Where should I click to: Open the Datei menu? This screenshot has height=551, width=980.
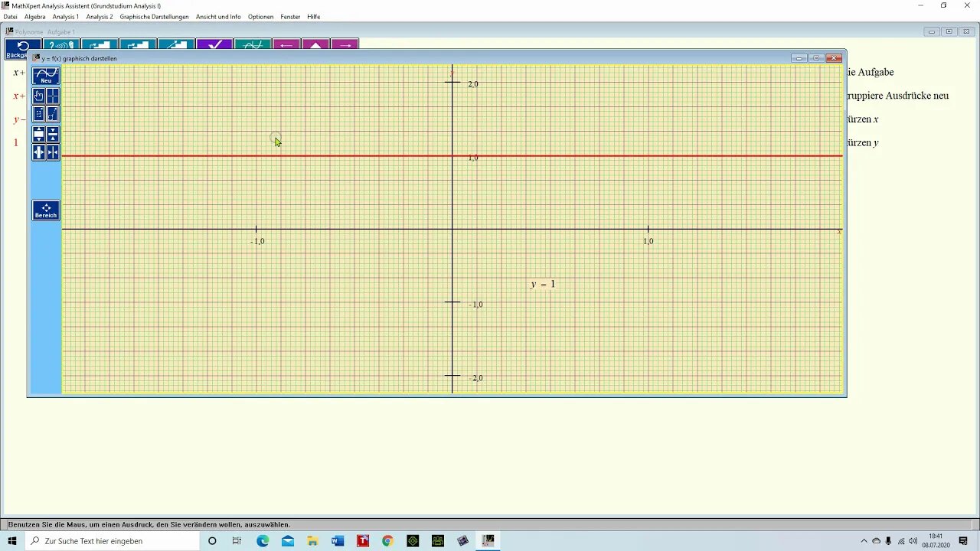[10, 17]
